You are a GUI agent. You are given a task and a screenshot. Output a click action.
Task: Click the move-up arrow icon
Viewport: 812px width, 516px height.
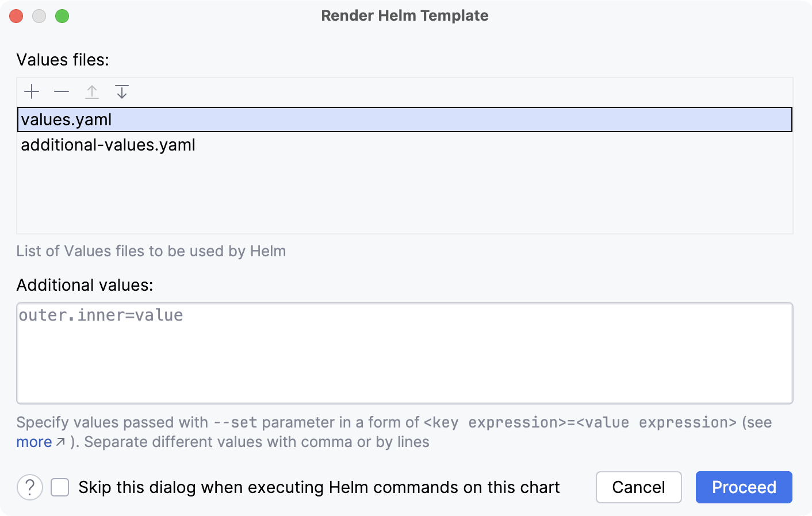(91, 91)
